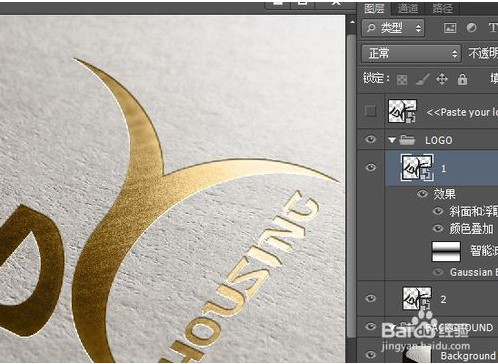The height and width of the screenshot is (364, 498).
Task: Click the smart filter mask thumbnail
Action: pos(446,251)
